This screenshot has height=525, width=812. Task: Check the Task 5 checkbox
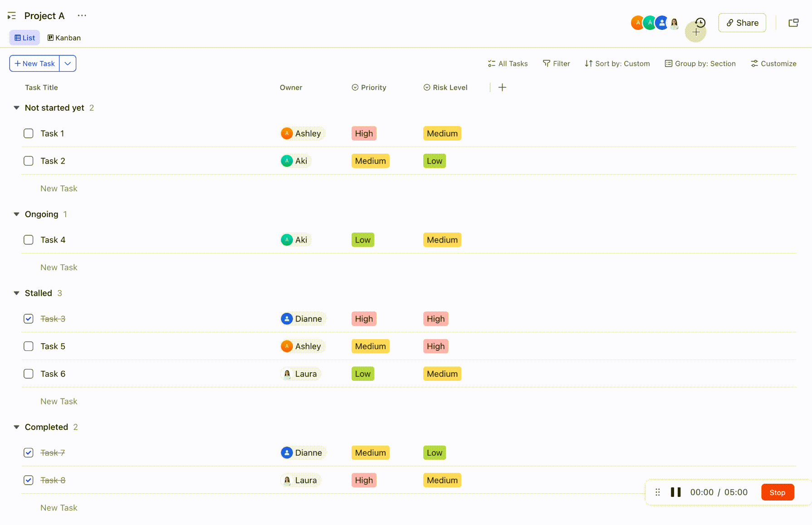click(x=28, y=346)
